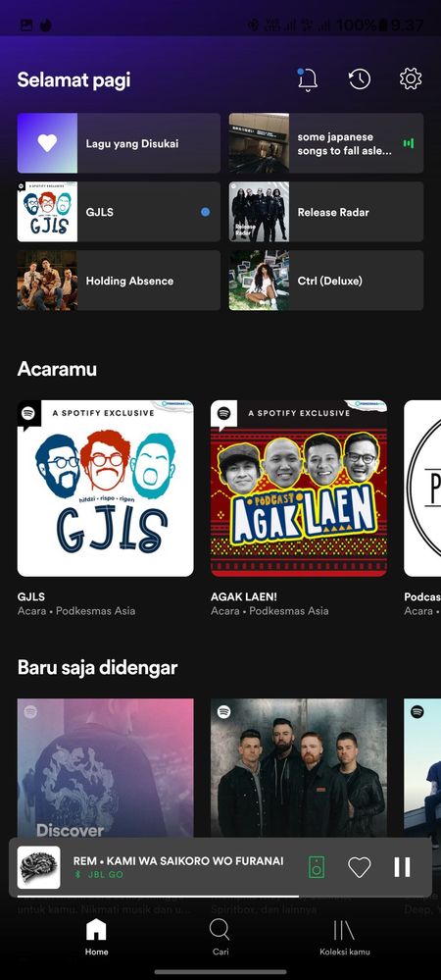Open the AGAK LAEN podcast cover

299,489
